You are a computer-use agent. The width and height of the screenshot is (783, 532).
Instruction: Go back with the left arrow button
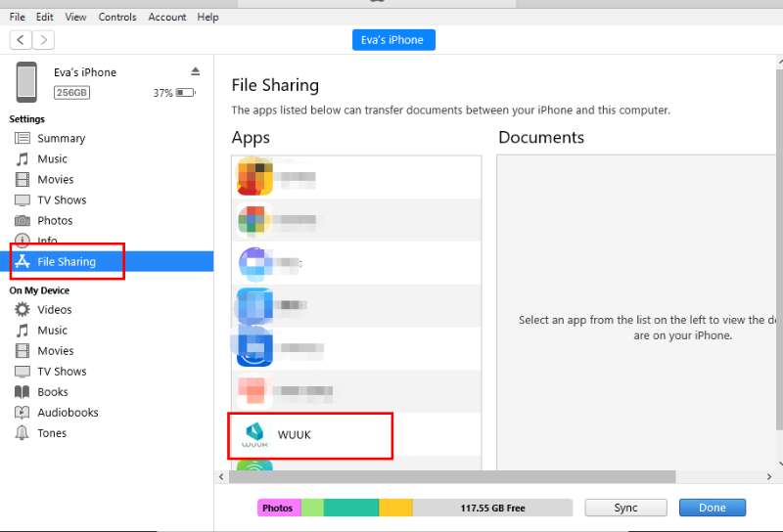21,39
